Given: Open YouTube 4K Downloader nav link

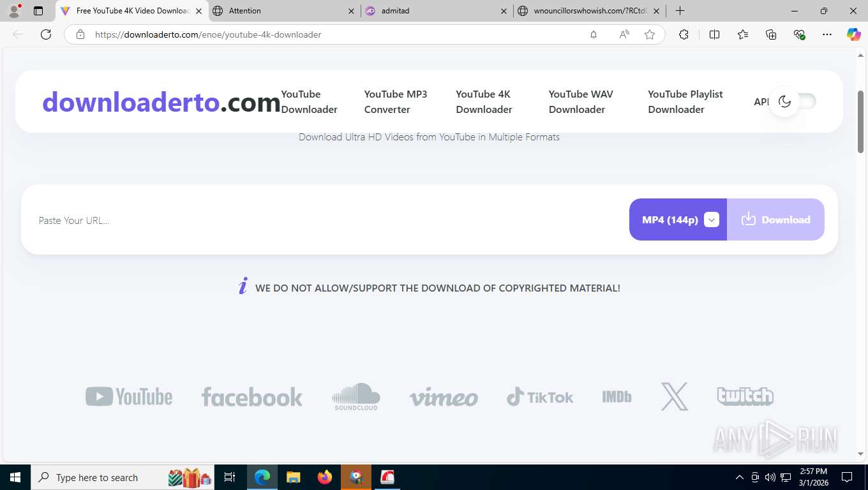Looking at the screenshot, I should click(484, 101).
